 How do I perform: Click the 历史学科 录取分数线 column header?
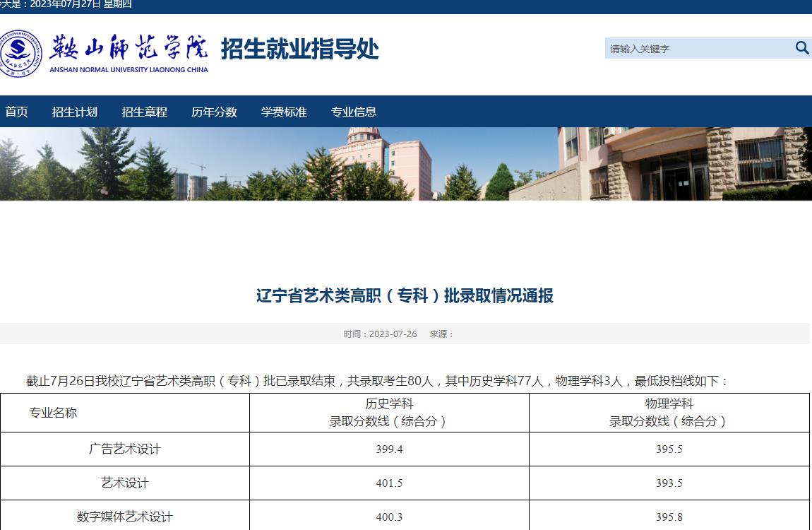(x=390, y=413)
